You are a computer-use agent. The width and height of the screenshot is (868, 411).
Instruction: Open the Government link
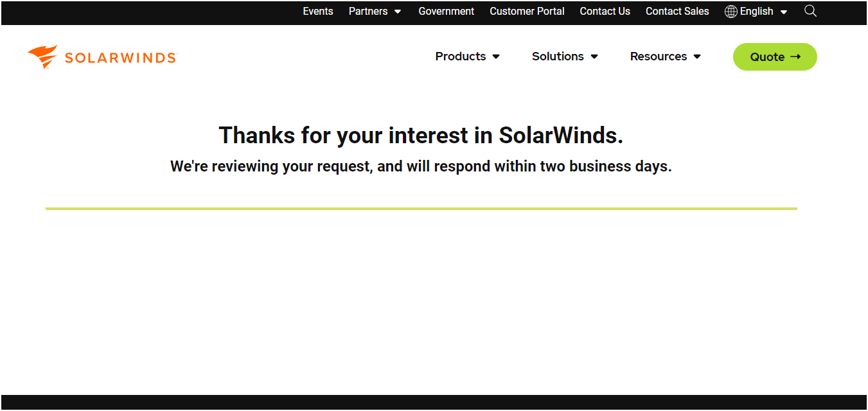point(446,12)
